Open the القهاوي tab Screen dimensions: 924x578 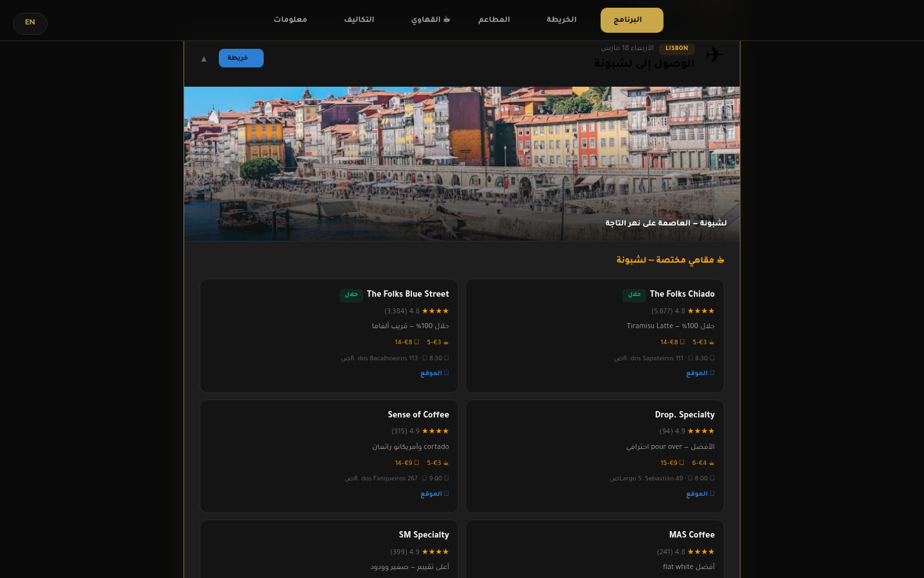(431, 20)
